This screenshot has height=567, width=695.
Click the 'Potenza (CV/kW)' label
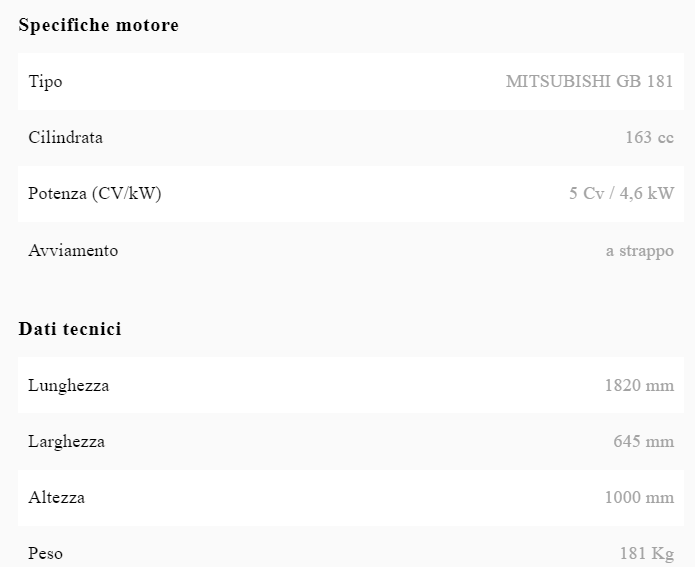pos(94,193)
